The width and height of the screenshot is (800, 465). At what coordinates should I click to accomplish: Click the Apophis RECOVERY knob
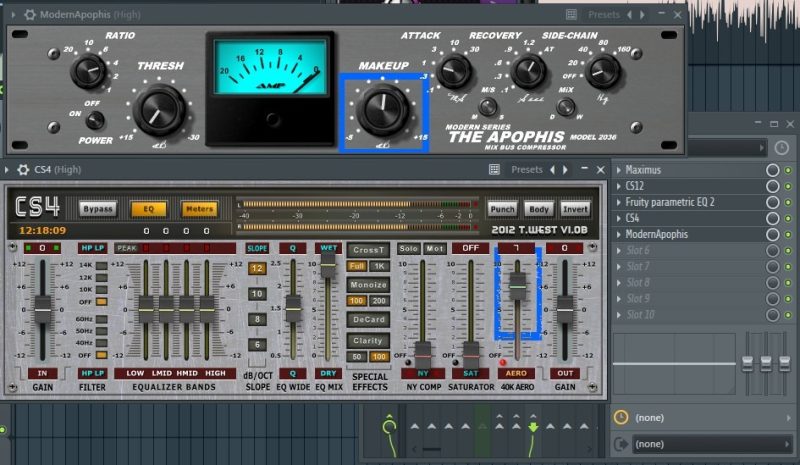pyautogui.click(x=529, y=71)
